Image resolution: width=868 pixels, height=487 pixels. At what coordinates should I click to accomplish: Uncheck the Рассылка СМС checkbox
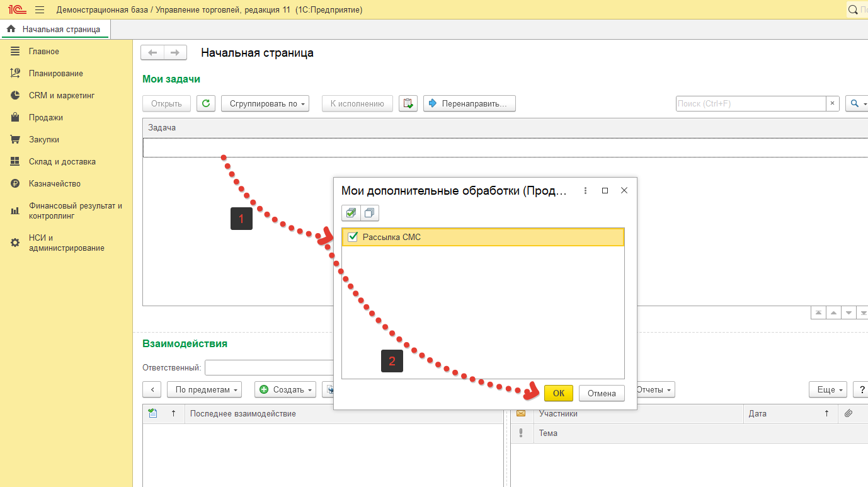(353, 237)
